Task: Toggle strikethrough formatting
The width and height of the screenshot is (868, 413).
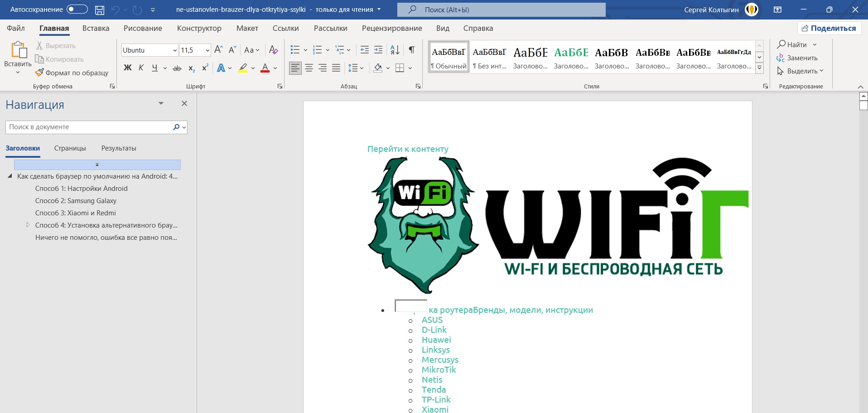Action: click(x=177, y=68)
